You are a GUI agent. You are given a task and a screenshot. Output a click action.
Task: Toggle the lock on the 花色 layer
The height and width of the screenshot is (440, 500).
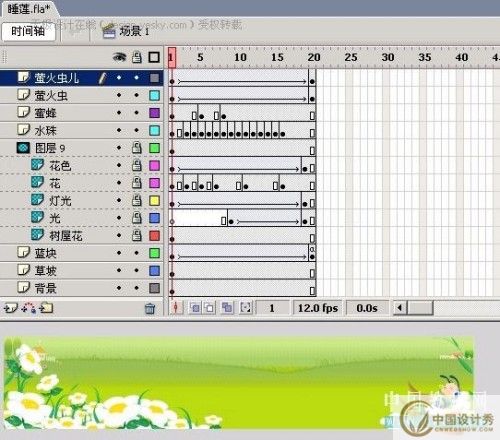pos(137,166)
